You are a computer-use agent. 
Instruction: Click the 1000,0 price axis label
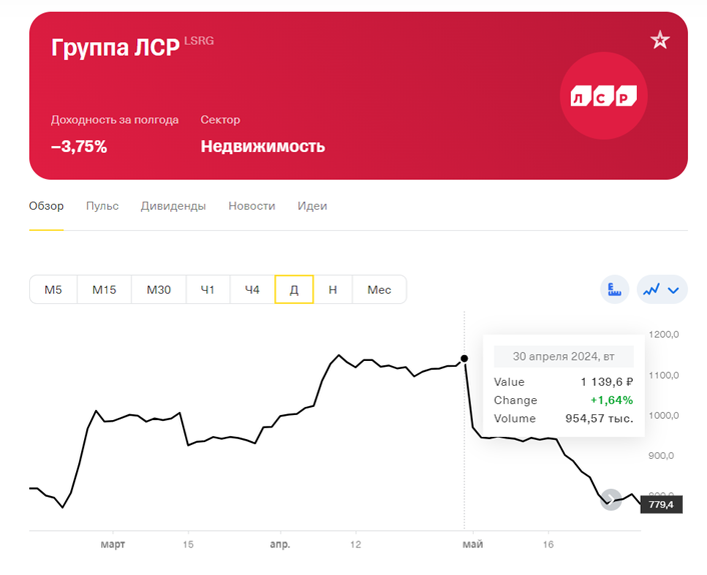point(664,415)
